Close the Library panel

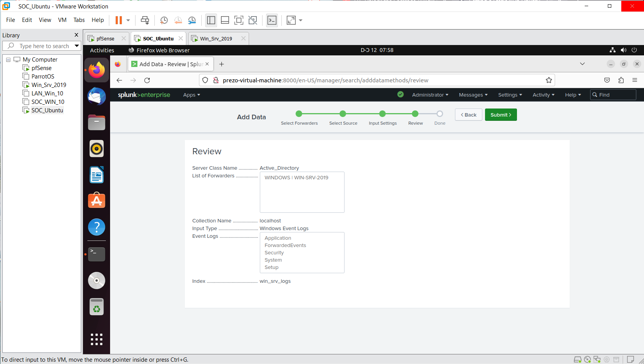click(x=76, y=35)
